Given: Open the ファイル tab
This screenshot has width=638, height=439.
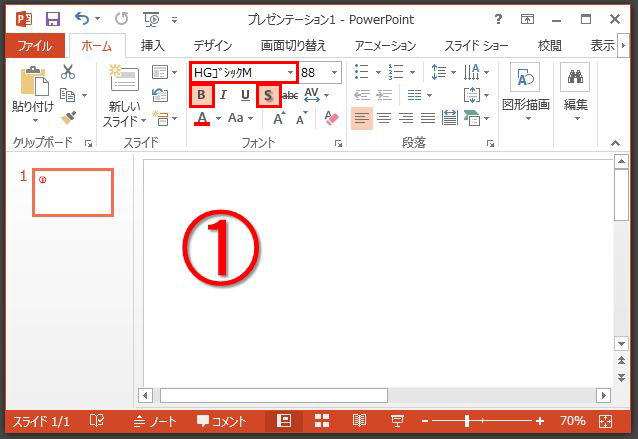Looking at the screenshot, I should 35,45.
